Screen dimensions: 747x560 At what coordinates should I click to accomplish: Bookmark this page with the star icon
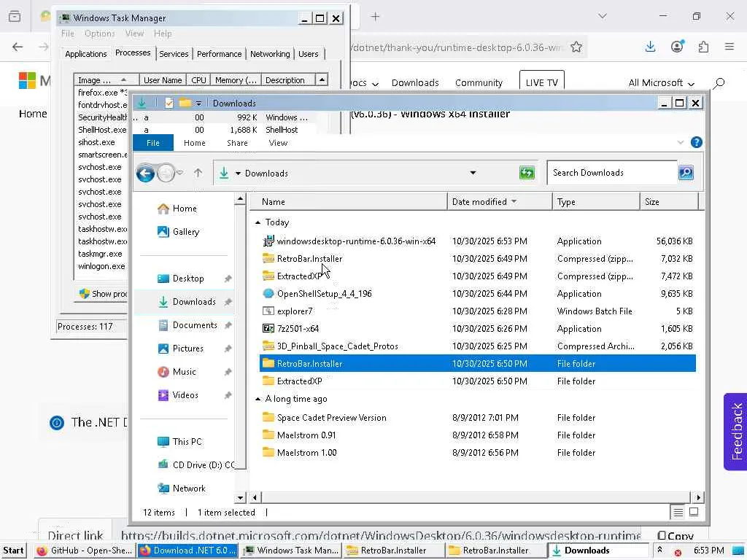point(576,47)
